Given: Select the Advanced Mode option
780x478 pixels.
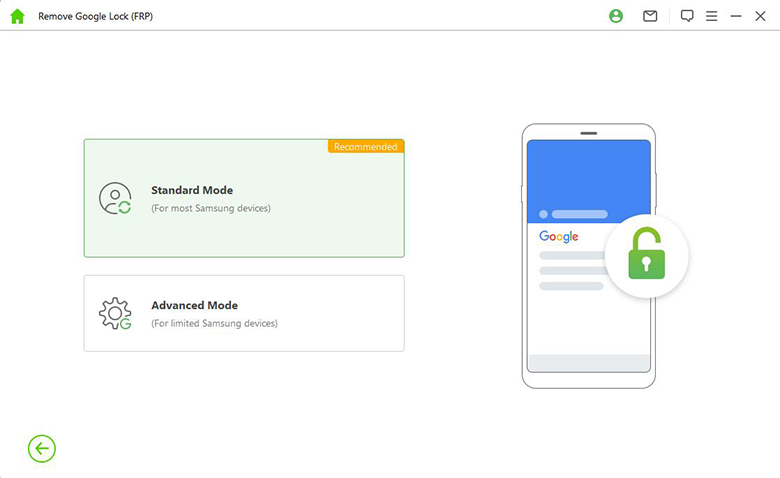Looking at the screenshot, I should pyautogui.click(x=244, y=314).
